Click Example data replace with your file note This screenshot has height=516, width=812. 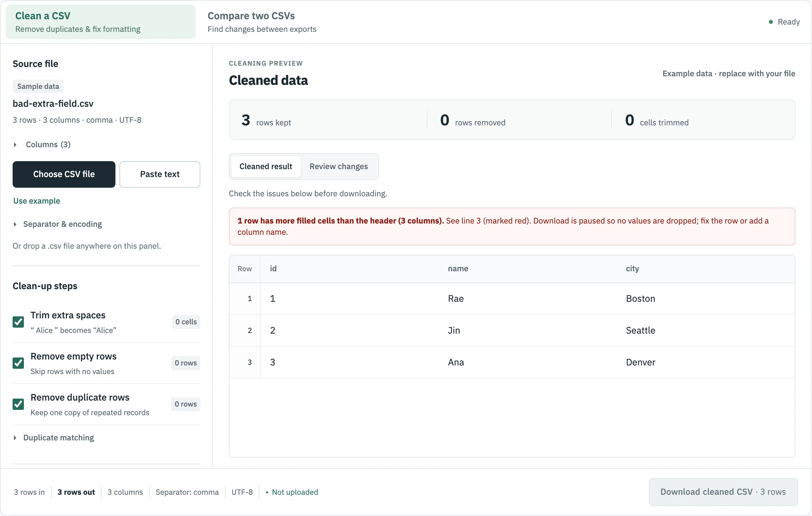pyautogui.click(x=729, y=74)
